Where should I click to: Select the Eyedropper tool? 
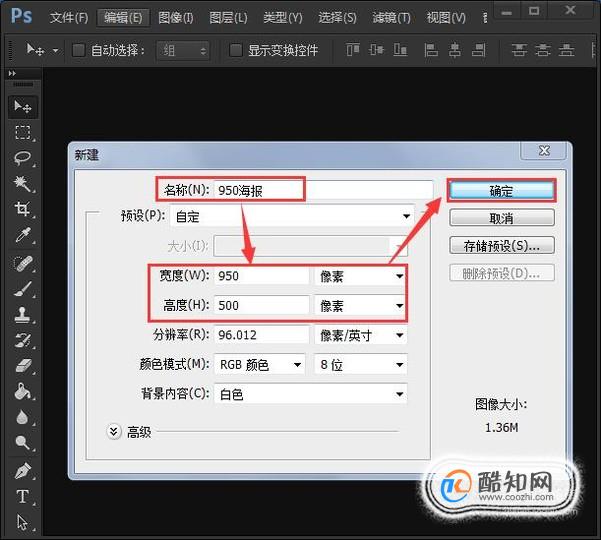[23, 235]
